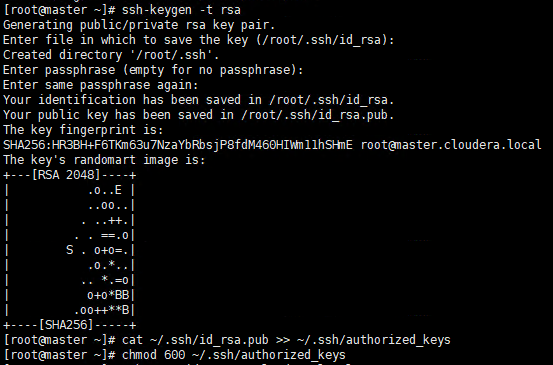Click the [SHA256] randomart footer
This screenshot has width=553, height=365.
click(66, 325)
